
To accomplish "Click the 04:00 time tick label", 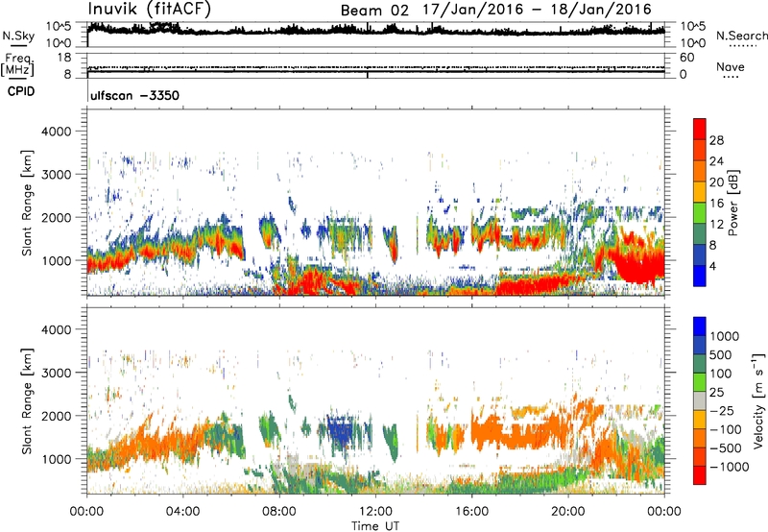I will [x=183, y=512].
